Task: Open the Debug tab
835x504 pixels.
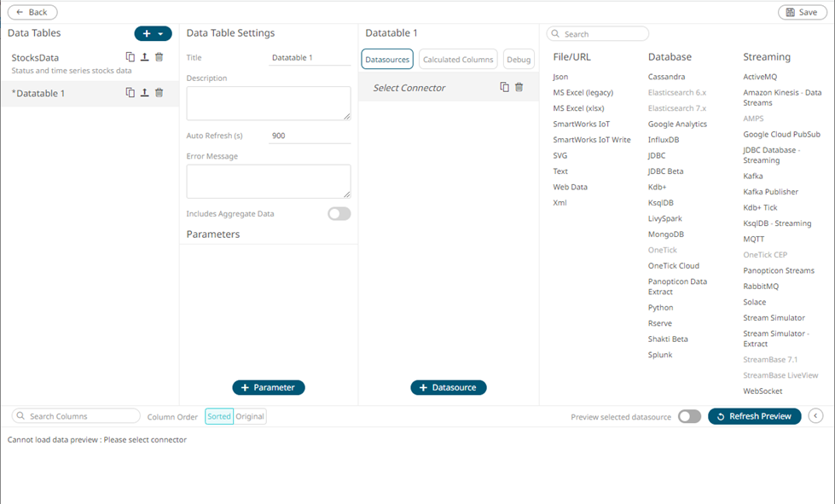Action: (519, 60)
